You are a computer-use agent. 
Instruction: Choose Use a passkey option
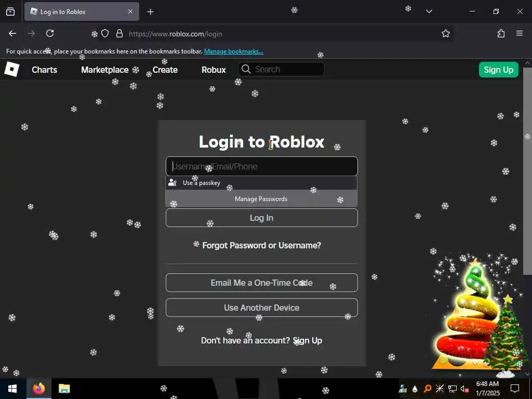coord(261,183)
